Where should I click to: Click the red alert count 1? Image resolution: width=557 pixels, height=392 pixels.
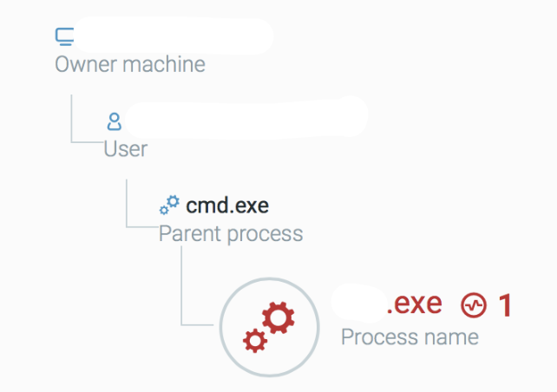coord(505,305)
